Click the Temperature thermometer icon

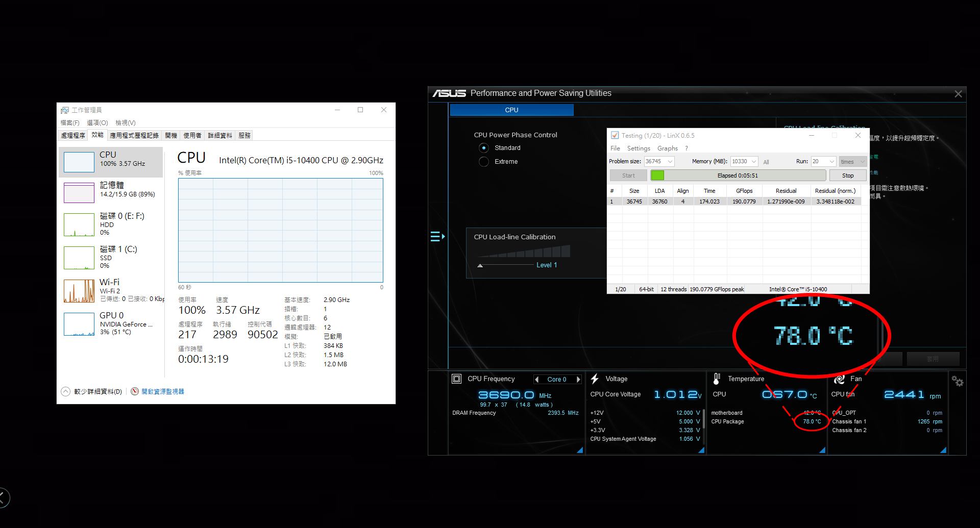click(717, 379)
